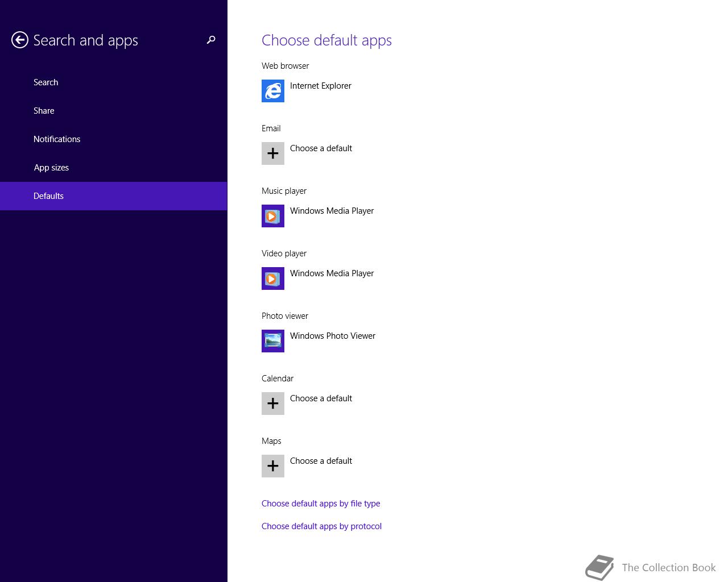Open the search magnifier icon

click(x=211, y=40)
